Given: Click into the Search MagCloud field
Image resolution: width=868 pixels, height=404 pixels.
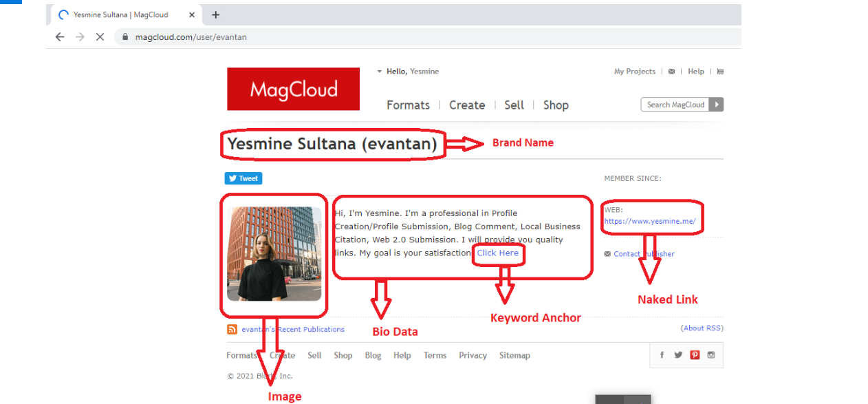Looking at the screenshot, I should 675,105.
